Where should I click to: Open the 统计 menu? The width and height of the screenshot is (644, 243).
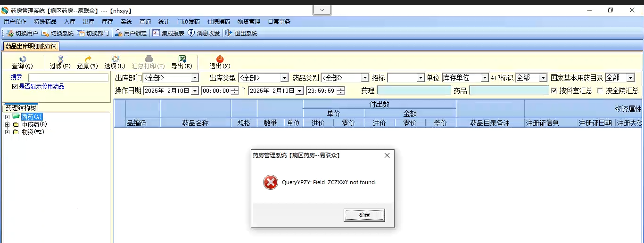(164, 22)
